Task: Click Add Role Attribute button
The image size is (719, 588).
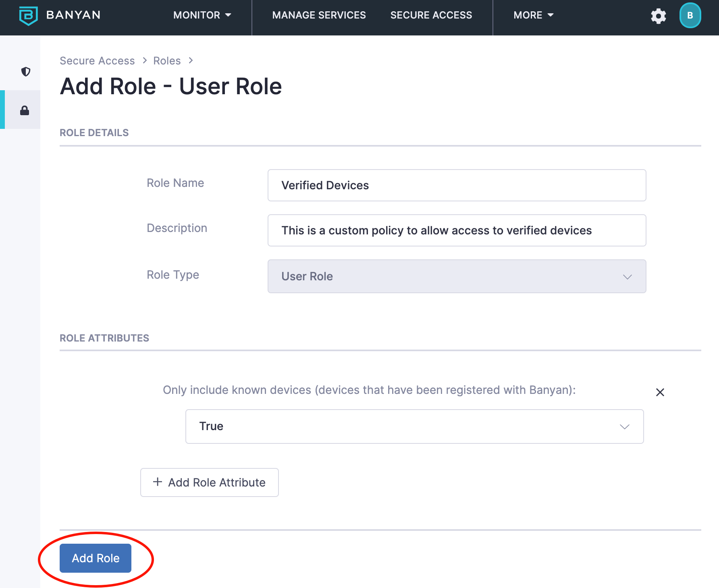Action: (209, 482)
